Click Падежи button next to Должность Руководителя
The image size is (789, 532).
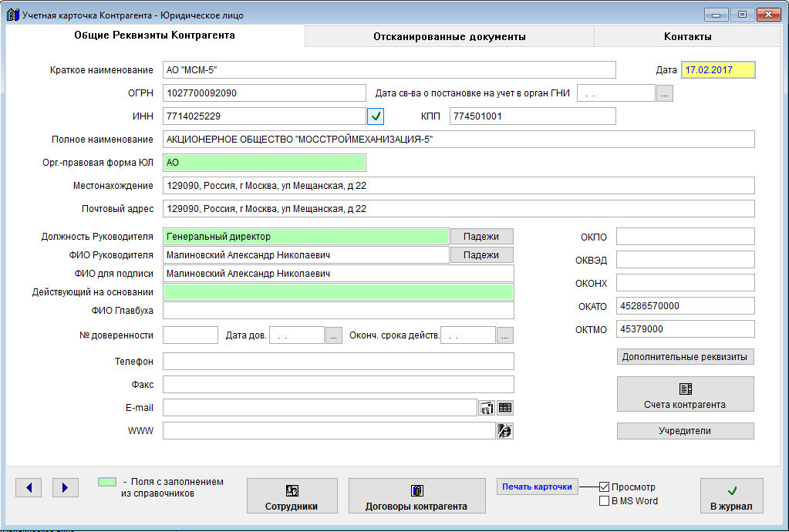coord(481,237)
